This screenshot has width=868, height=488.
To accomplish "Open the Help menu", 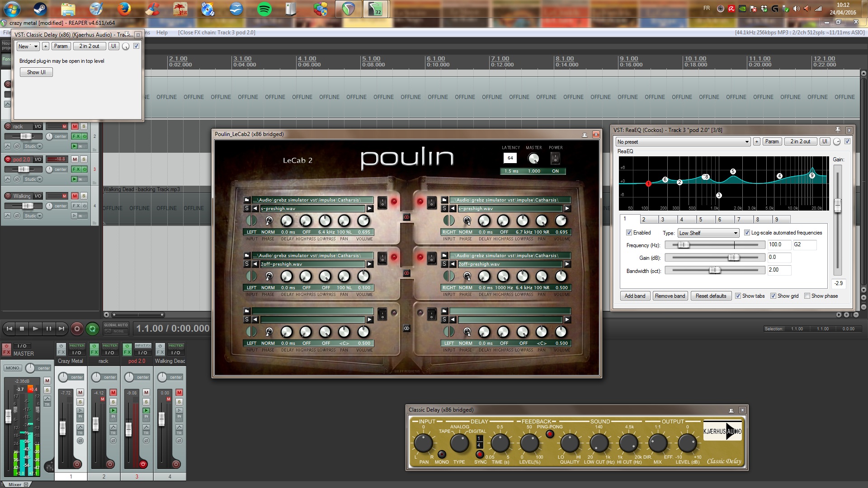I will [x=162, y=33].
